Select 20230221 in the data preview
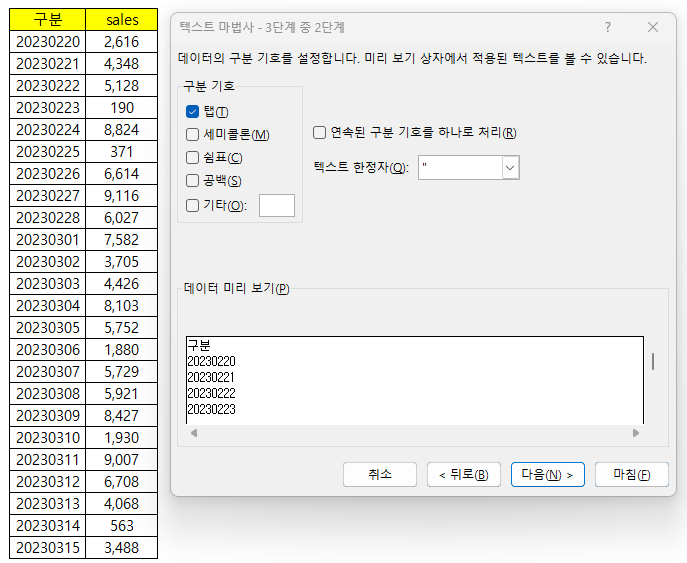Viewport: 687px width, 563px height. coord(211,377)
